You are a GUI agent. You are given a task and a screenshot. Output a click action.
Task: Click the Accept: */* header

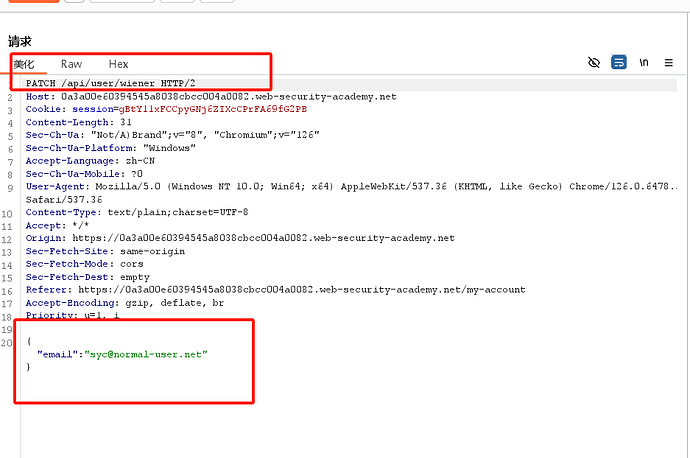pyautogui.click(x=57, y=226)
